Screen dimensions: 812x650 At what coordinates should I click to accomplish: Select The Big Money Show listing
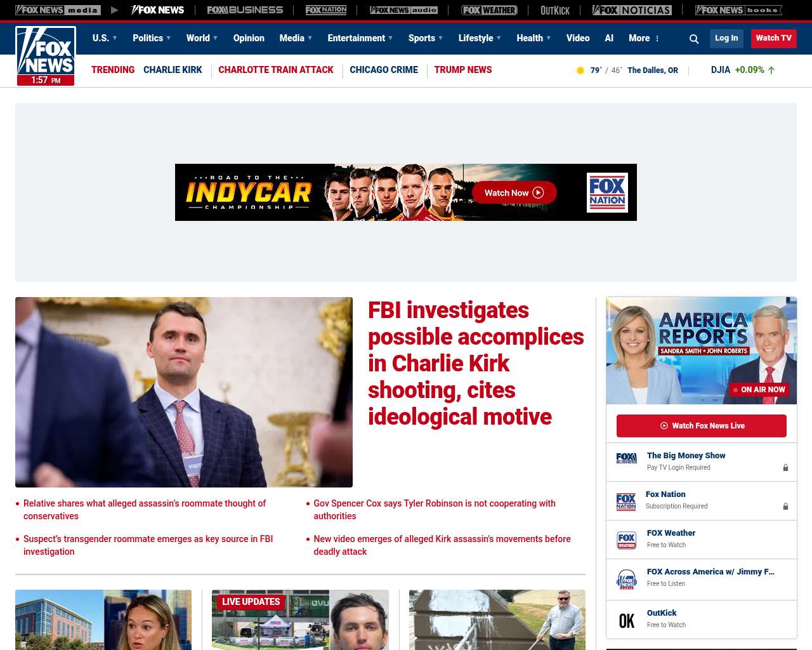pos(702,461)
